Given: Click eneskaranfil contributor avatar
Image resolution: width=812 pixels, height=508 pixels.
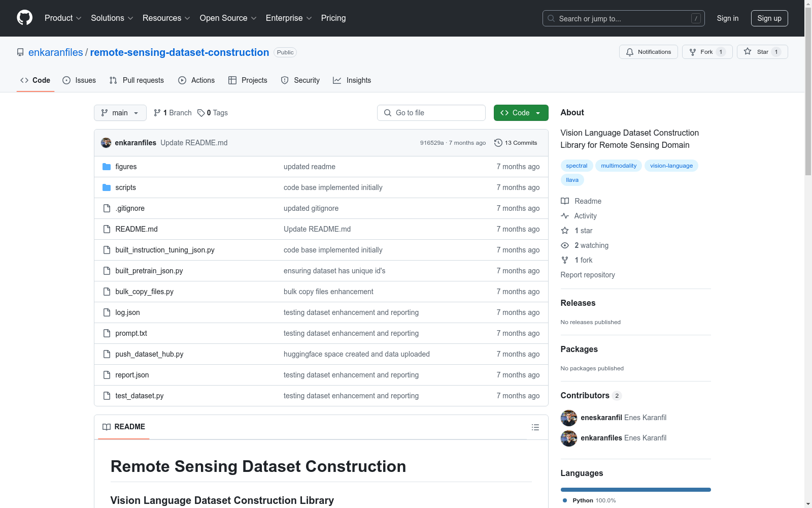Looking at the screenshot, I should [569, 418].
